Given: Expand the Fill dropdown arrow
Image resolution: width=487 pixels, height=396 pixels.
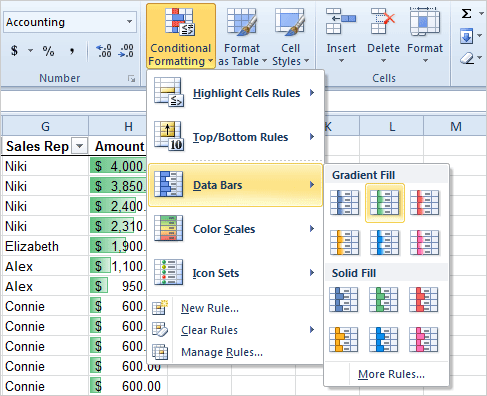Looking at the screenshot, I should (480, 36).
